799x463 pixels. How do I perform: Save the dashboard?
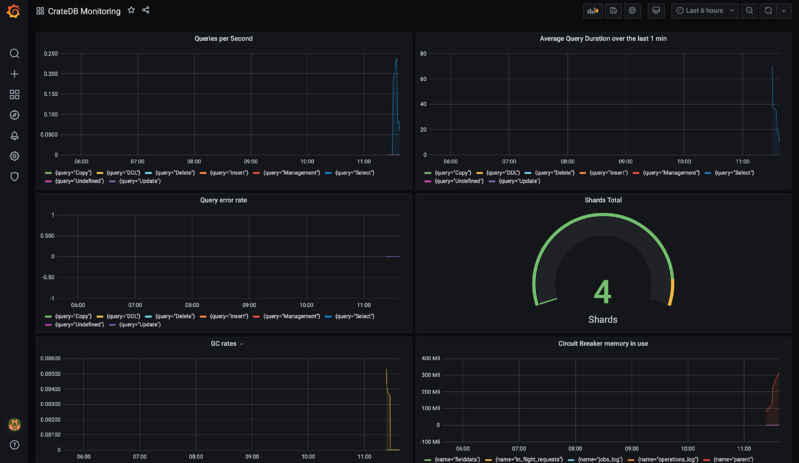point(614,11)
